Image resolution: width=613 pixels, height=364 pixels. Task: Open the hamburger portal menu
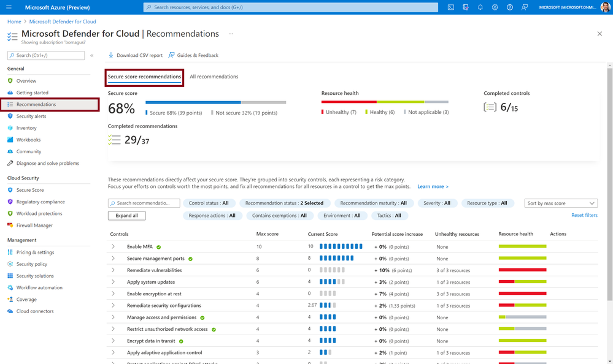[x=9, y=7]
